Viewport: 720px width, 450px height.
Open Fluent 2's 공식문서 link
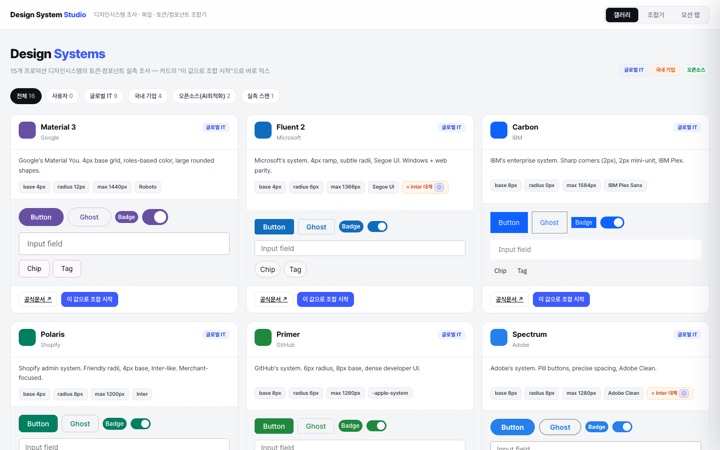point(274,299)
